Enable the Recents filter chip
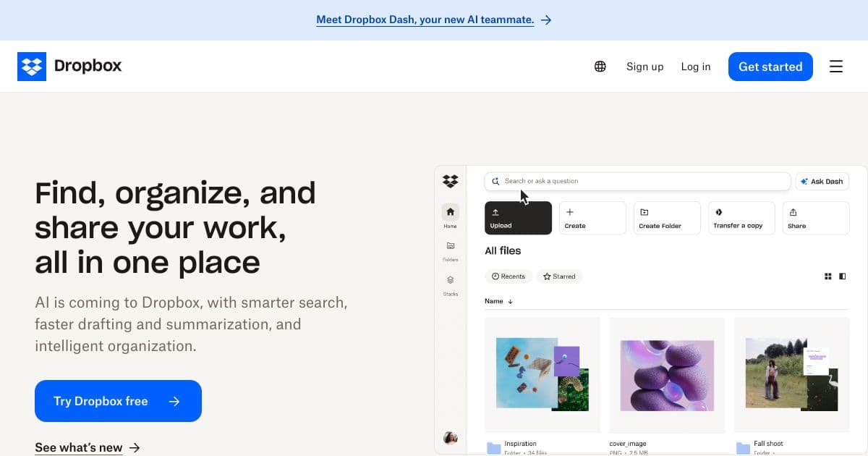Image resolution: width=868 pixels, height=456 pixels. click(509, 276)
